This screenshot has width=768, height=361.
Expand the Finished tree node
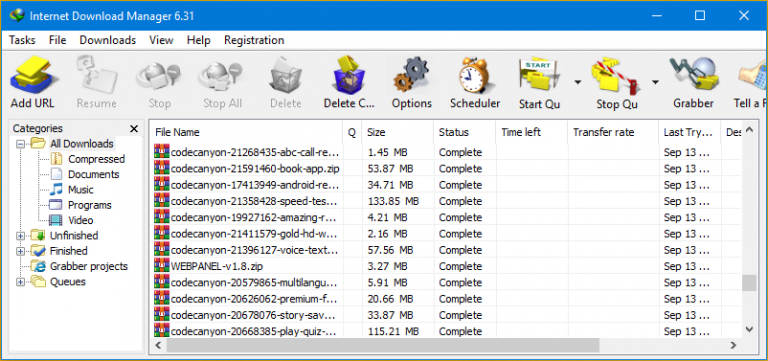[20, 251]
